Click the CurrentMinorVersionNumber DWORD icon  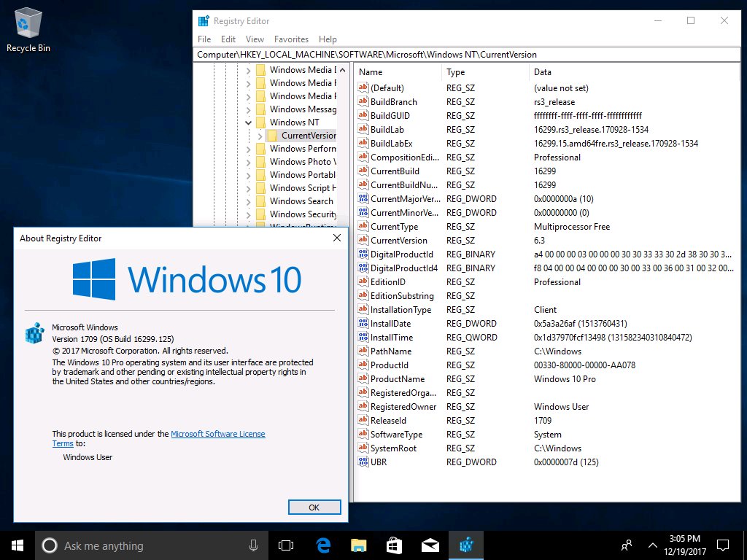[x=363, y=212]
